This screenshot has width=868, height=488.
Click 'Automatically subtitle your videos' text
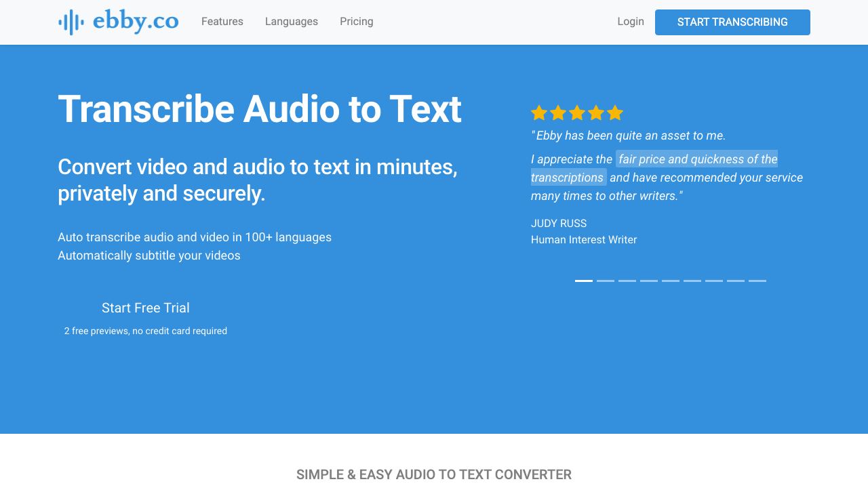pos(149,256)
